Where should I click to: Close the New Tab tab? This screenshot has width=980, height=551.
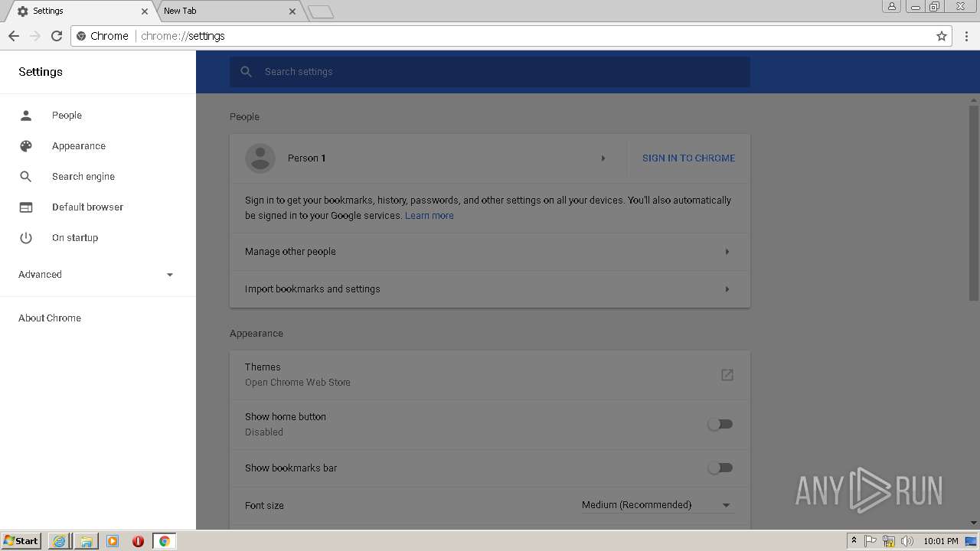tap(292, 11)
